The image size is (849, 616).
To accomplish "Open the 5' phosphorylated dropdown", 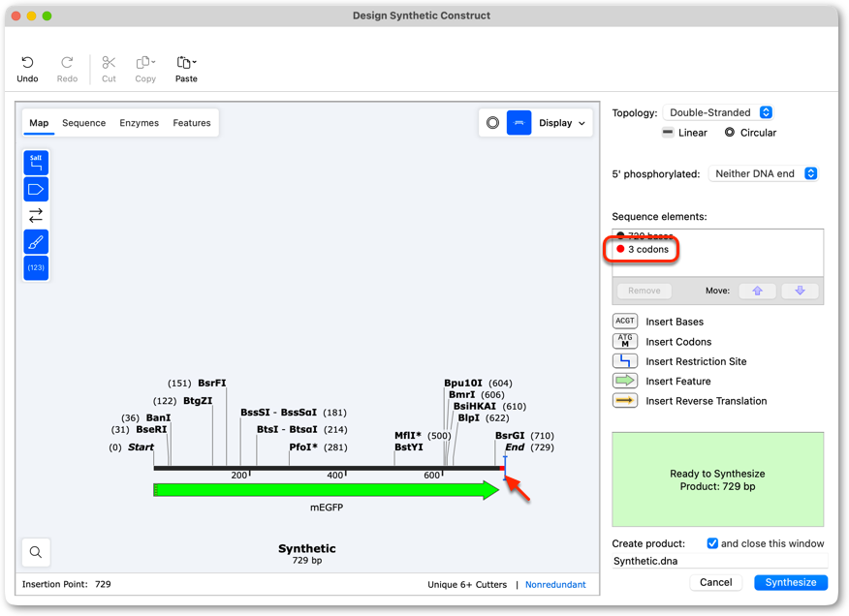I will pos(764,173).
